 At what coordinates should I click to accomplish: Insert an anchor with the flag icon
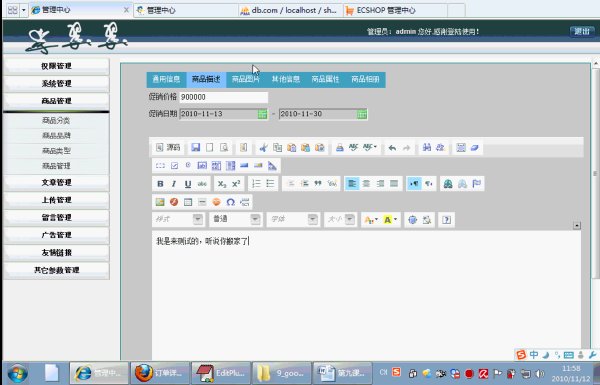(x=476, y=184)
